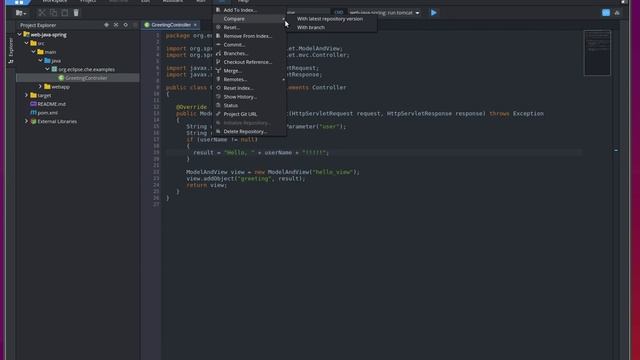Collapse the main folder arrow
The image size is (640, 360).
click(x=33, y=52)
